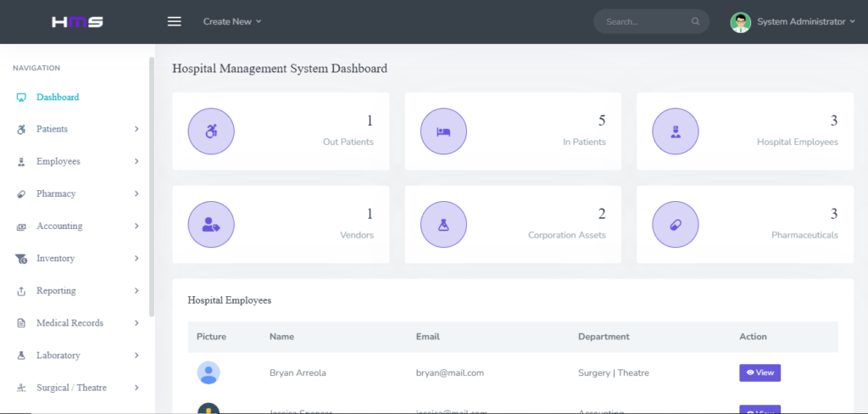Click the magnifier icon in search box
The width and height of the screenshot is (868, 414).
pos(695,22)
